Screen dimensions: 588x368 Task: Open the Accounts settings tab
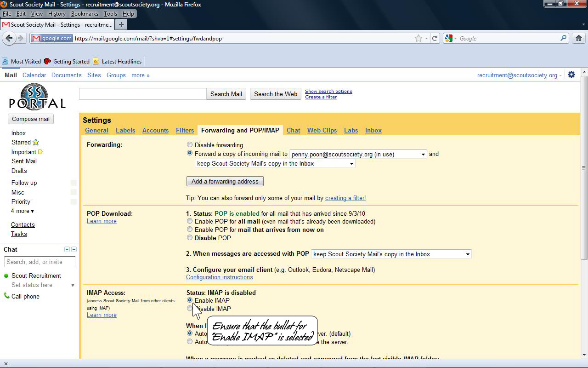click(155, 130)
